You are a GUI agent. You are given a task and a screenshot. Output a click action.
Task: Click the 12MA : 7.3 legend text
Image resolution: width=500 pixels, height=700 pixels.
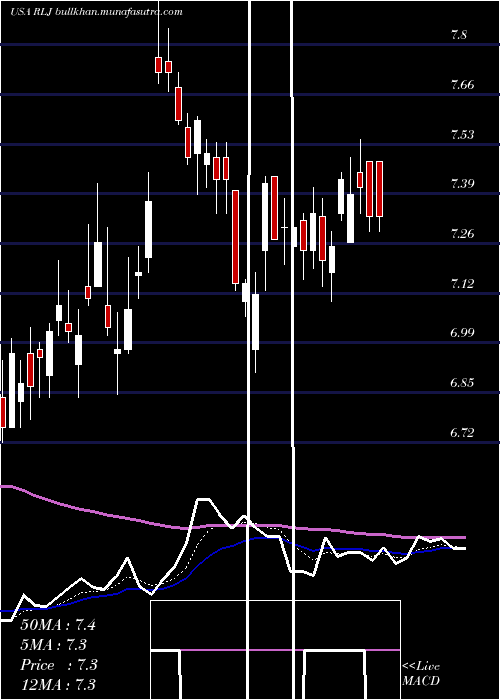[58, 684]
